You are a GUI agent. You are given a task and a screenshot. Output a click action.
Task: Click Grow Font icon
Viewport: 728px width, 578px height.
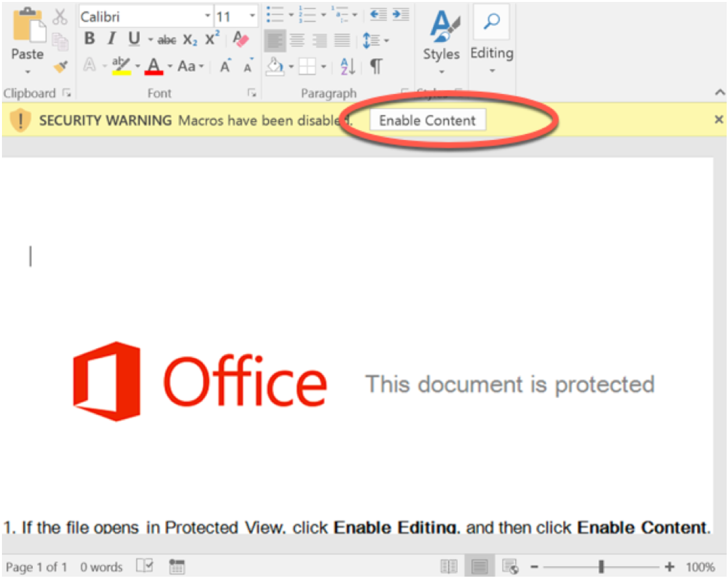point(225,66)
